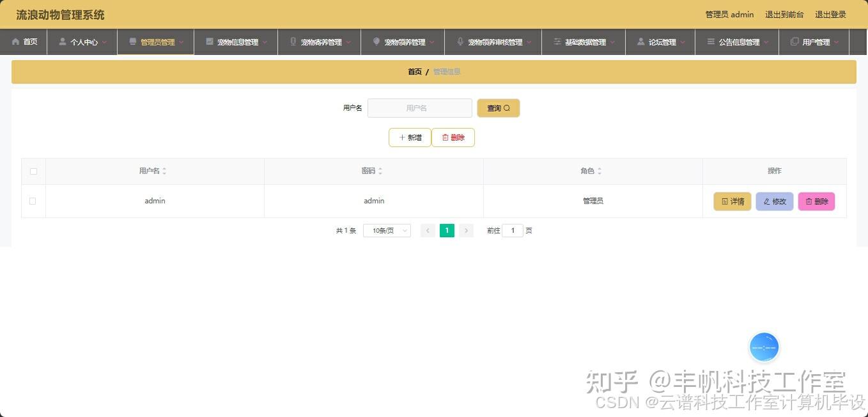This screenshot has width=868, height=417.
Task: Click the 流浪动物管理系统 title
Action: [60, 15]
